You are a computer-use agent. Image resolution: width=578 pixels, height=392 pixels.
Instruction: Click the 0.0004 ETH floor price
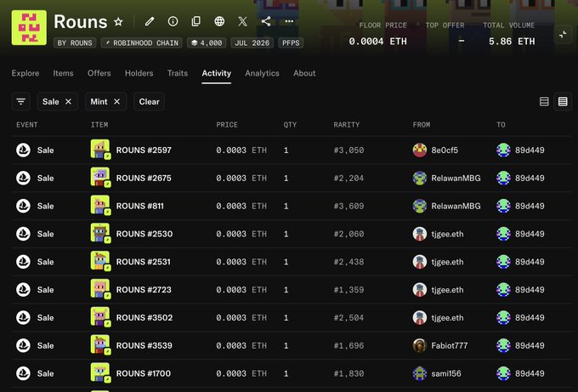[x=378, y=42]
